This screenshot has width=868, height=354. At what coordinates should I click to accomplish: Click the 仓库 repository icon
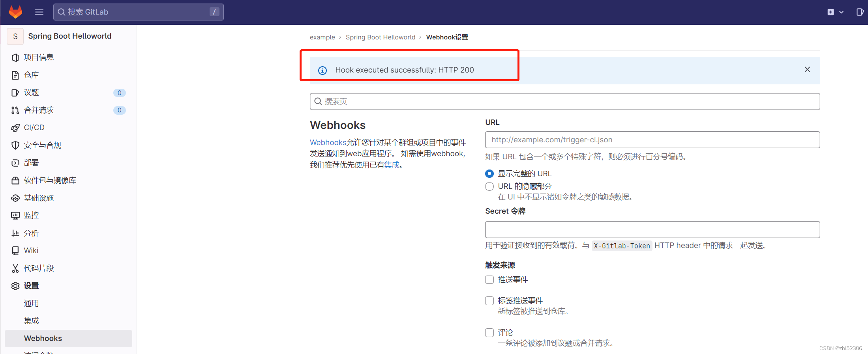[15, 75]
